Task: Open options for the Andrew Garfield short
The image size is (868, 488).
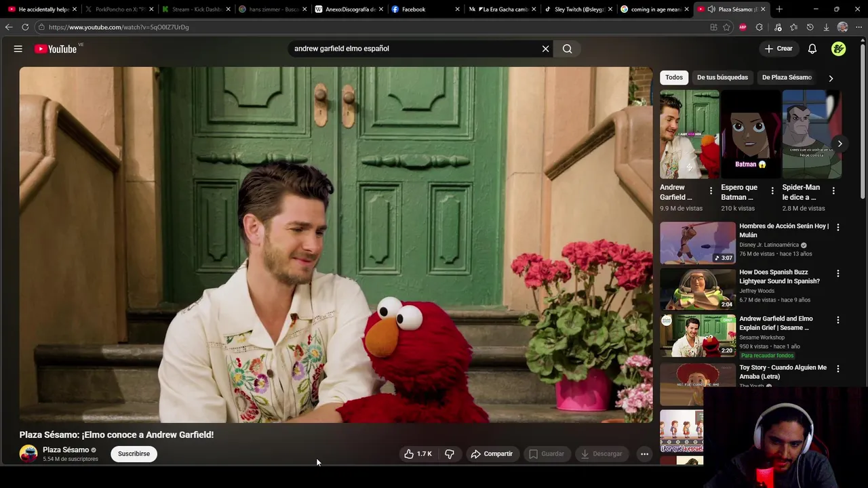Action: 711,191
